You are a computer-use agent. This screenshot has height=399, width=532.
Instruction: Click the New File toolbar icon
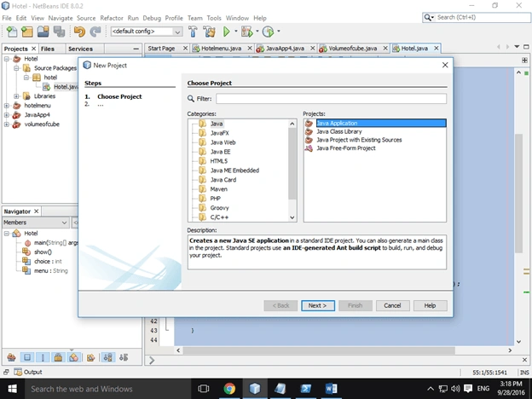pyautogui.click(x=12, y=32)
